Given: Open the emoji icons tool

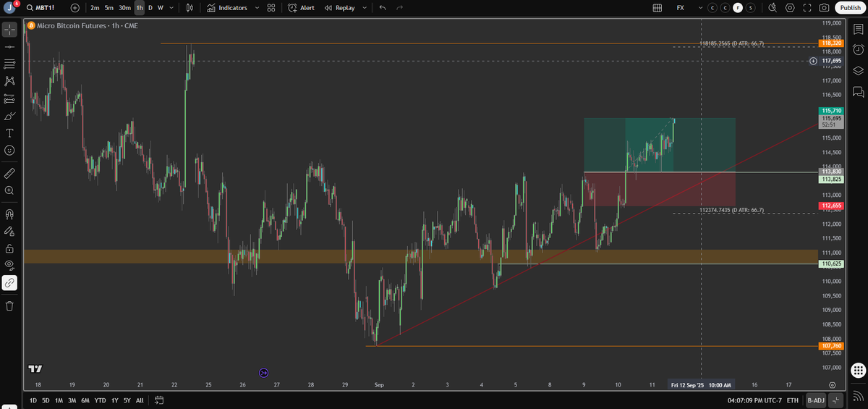Looking at the screenshot, I should click(x=9, y=150).
